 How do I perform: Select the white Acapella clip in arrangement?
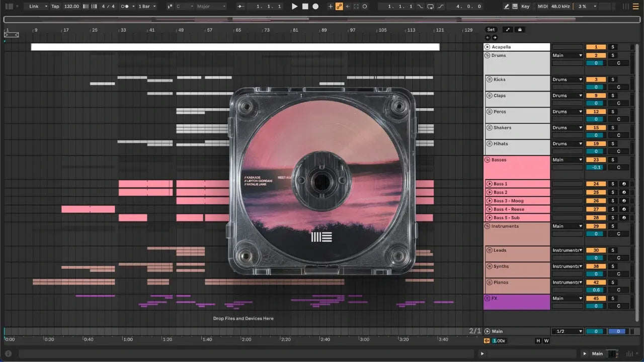coord(235,47)
